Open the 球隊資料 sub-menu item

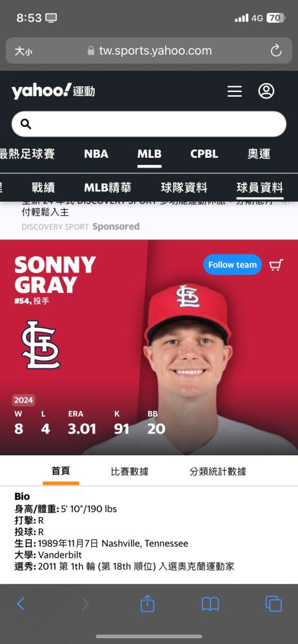click(184, 188)
